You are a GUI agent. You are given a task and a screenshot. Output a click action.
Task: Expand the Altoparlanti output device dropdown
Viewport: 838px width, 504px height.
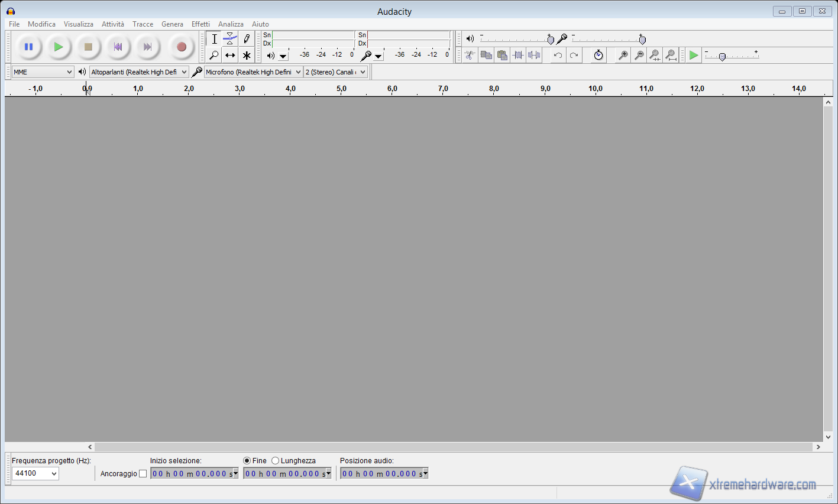(x=138, y=72)
